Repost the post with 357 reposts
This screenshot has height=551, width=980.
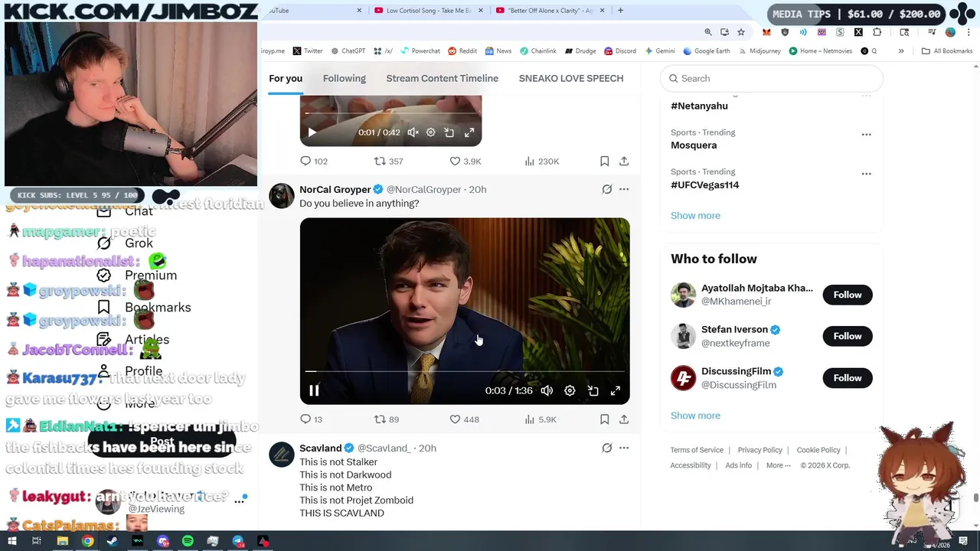click(x=388, y=161)
